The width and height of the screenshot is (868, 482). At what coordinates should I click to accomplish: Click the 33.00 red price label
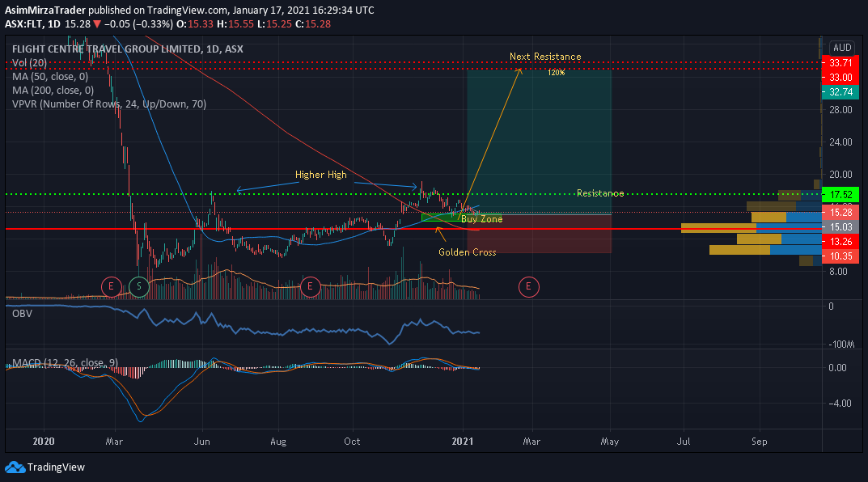[x=840, y=78]
